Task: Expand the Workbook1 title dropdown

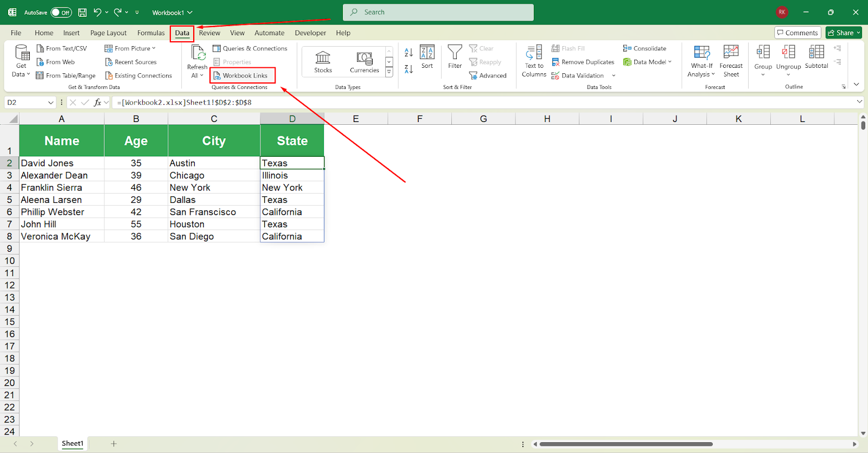Action: pos(190,12)
